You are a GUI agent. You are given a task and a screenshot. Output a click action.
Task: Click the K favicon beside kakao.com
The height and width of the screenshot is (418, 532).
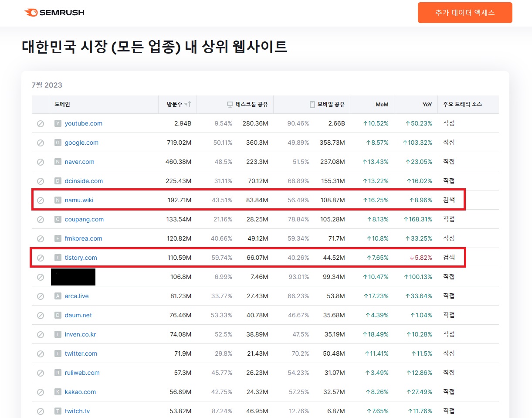58,392
